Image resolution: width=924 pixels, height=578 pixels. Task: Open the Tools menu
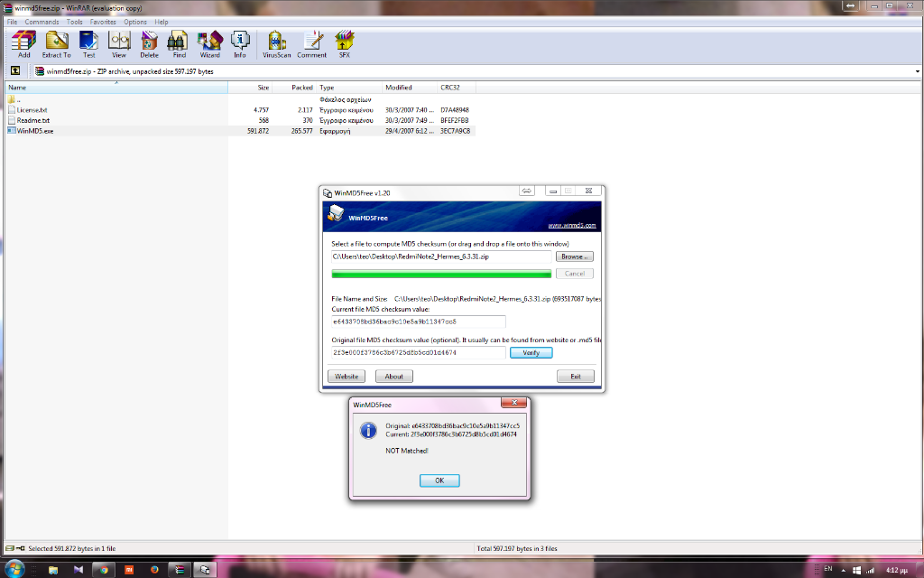tap(74, 22)
